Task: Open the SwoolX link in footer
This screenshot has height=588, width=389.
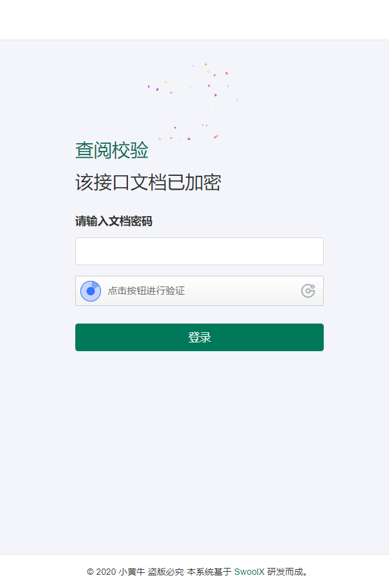Action: click(249, 572)
